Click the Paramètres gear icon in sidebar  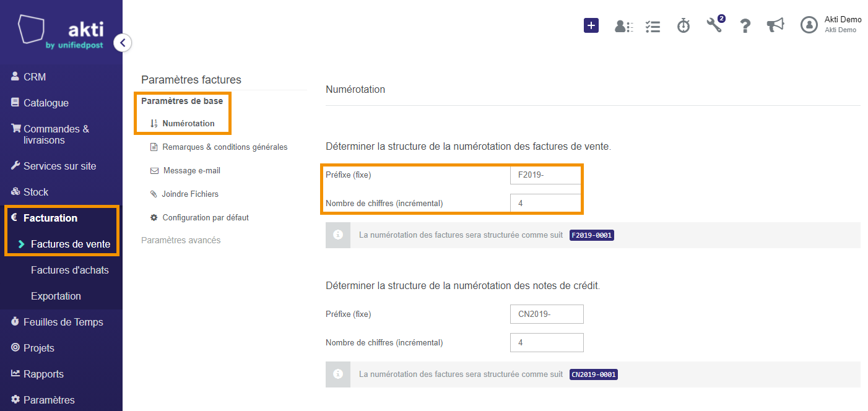pyautogui.click(x=15, y=399)
